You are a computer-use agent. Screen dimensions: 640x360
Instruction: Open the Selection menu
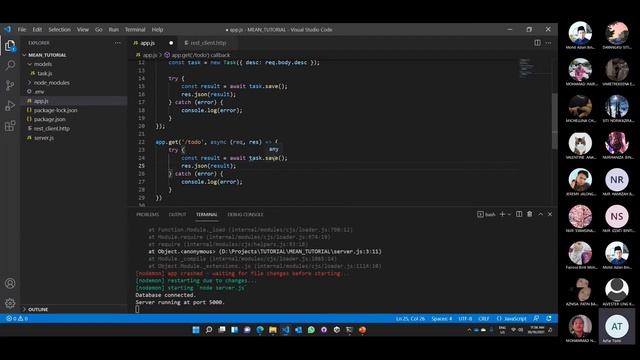(x=60, y=30)
